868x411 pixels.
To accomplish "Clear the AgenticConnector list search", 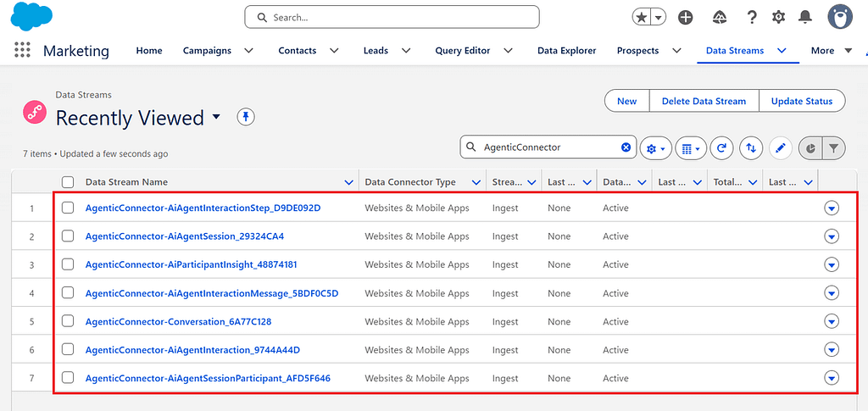I will click(626, 147).
